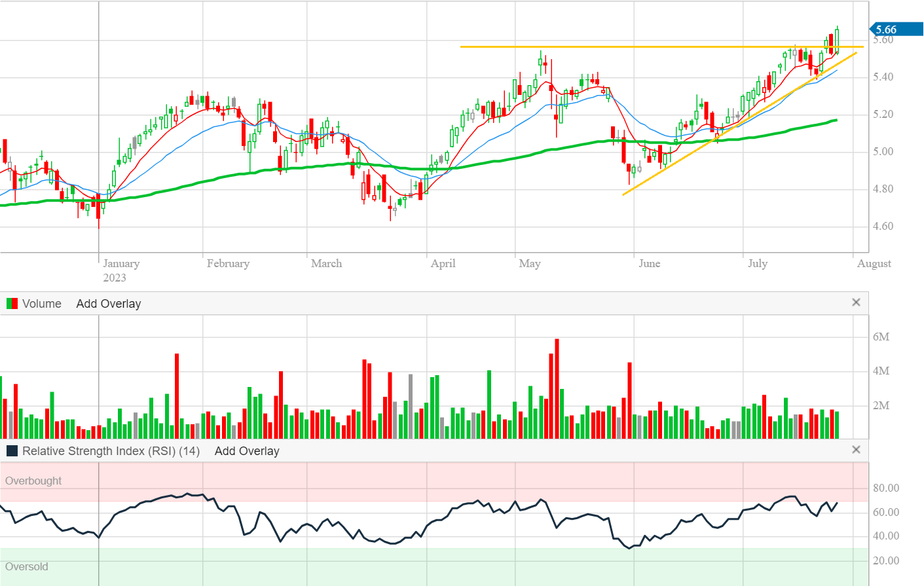924x586 pixels.
Task: Click the 80.00 RSI axis label
Action: [885, 488]
